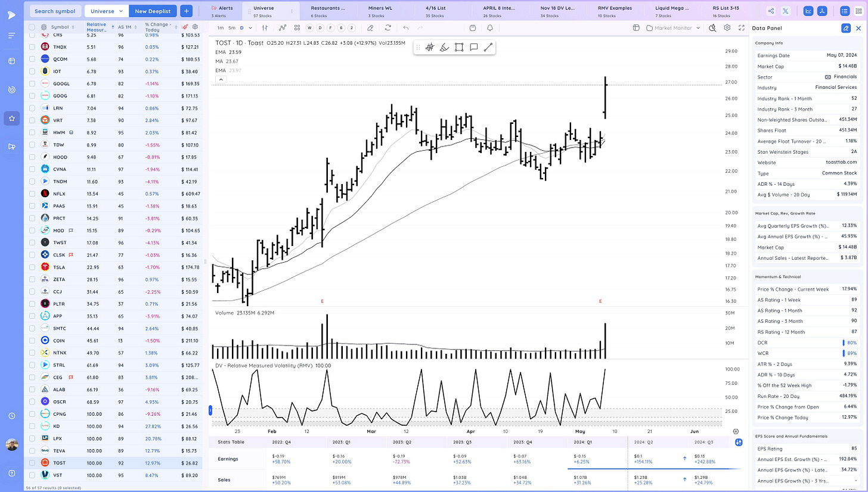The image size is (868, 492).
Task: Select the rectangle drawing tool
Action: click(x=459, y=48)
